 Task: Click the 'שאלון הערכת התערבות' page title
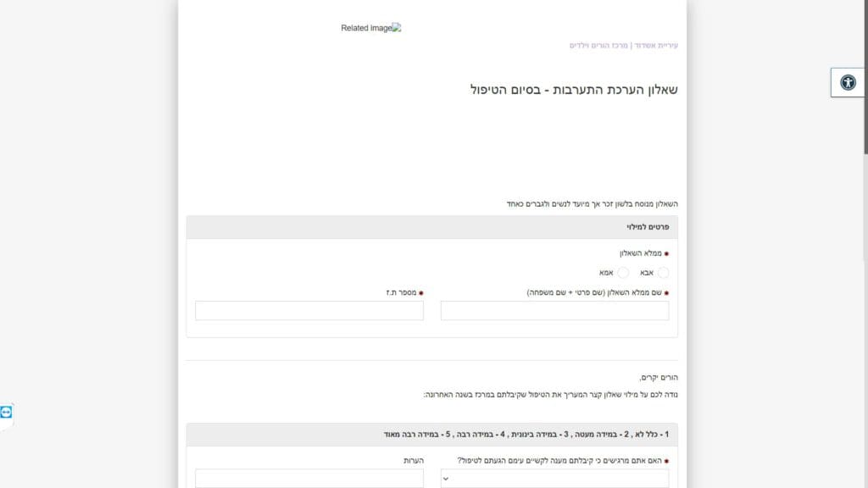pyautogui.click(x=574, y=90)
